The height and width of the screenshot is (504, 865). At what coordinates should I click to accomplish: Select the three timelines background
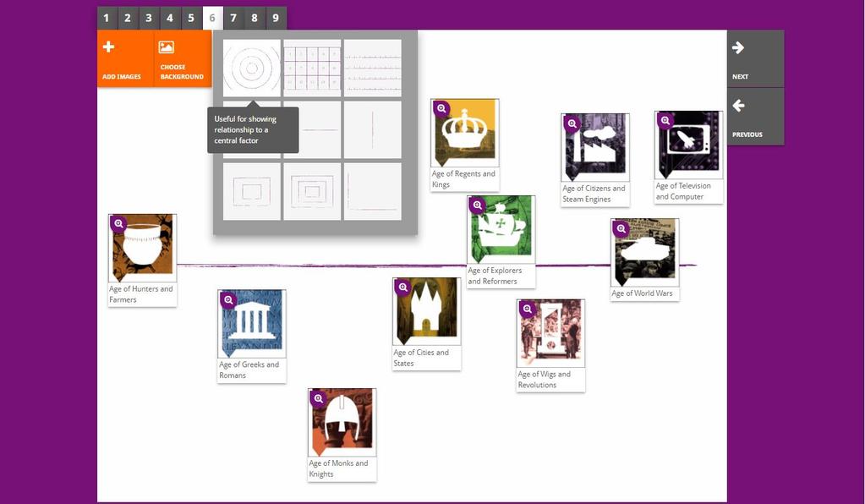(x=373, y=68)
